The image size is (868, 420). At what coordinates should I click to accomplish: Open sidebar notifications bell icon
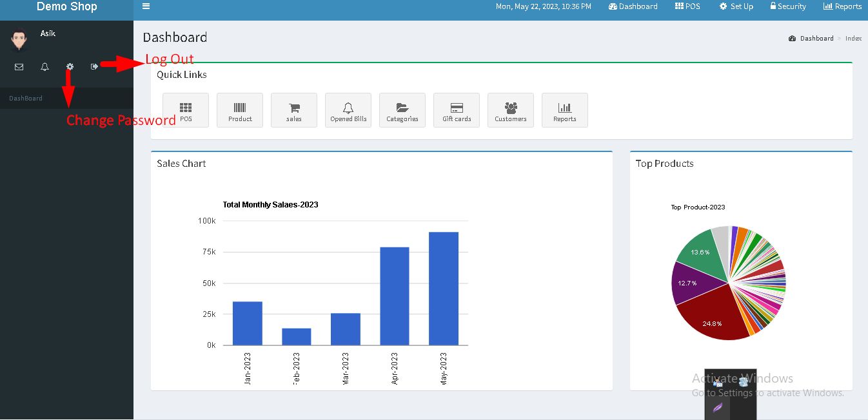point(44,66)
